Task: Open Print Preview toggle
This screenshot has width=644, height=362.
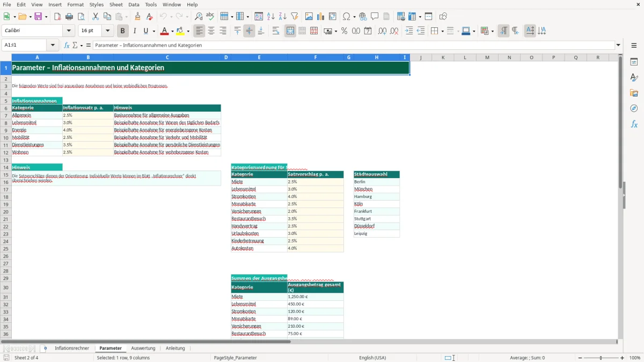Action: [81, 17]
